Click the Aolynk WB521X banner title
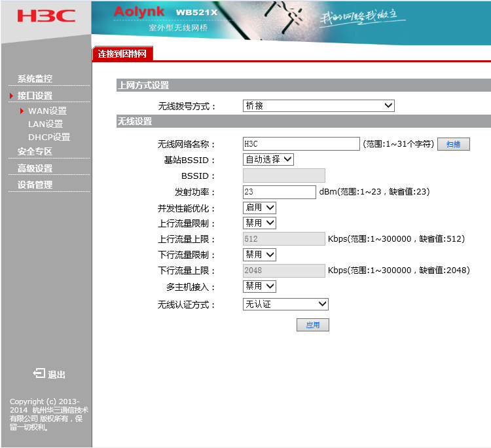 pos(166,12)
